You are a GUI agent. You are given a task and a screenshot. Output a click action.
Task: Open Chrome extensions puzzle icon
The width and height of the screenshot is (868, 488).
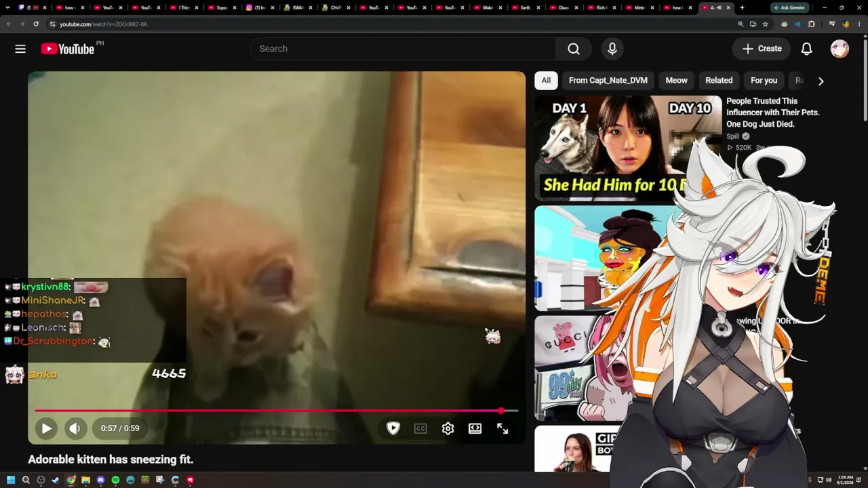(x=812, y=24)
